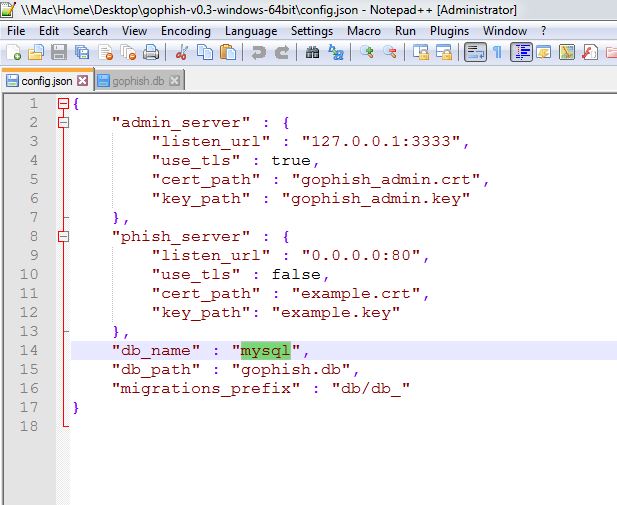
Task: Collapse phish_server fold marker on line 8
Action: (63, 237)
